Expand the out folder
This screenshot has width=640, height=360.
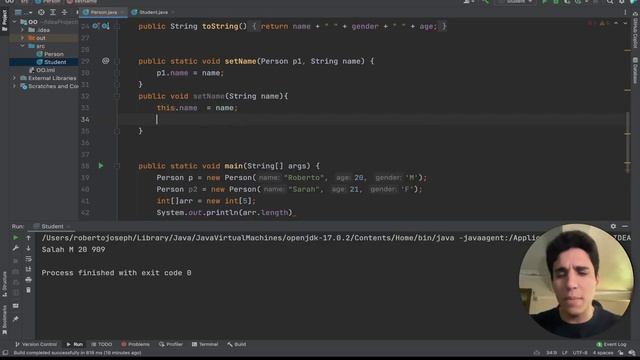point(23,38)
